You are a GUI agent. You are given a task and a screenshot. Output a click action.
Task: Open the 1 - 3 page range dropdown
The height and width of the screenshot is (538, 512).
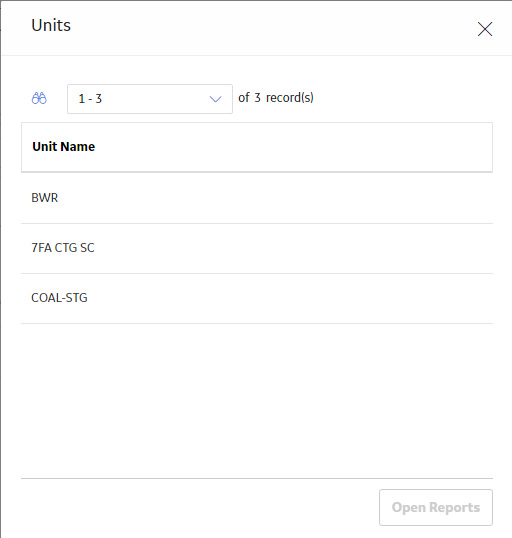(x=150, y=99)
